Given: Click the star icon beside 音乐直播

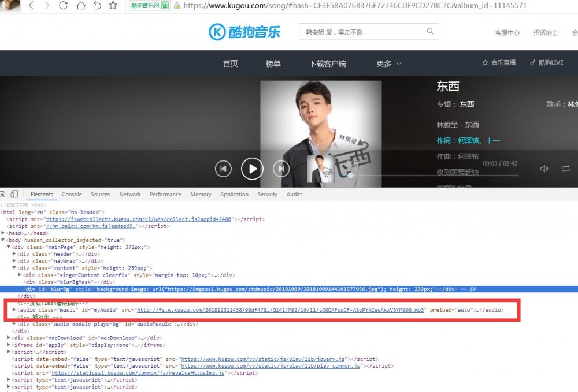Looking at the screenshot, I should (484, 62).
